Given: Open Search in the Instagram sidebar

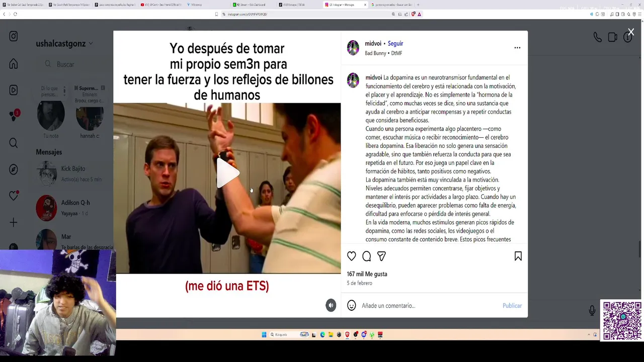Looking at the screenshot, I should 14,143.
